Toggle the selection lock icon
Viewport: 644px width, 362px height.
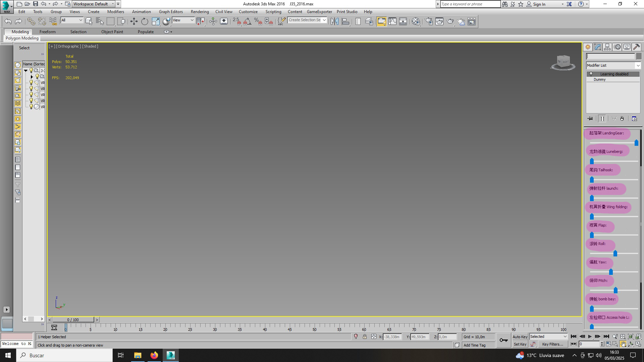tap(365, 337)
